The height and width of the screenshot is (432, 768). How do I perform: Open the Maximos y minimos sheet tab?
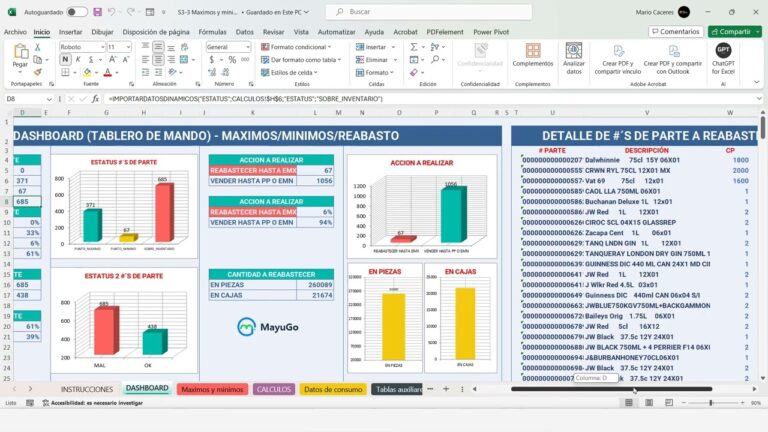click(212, 389)
